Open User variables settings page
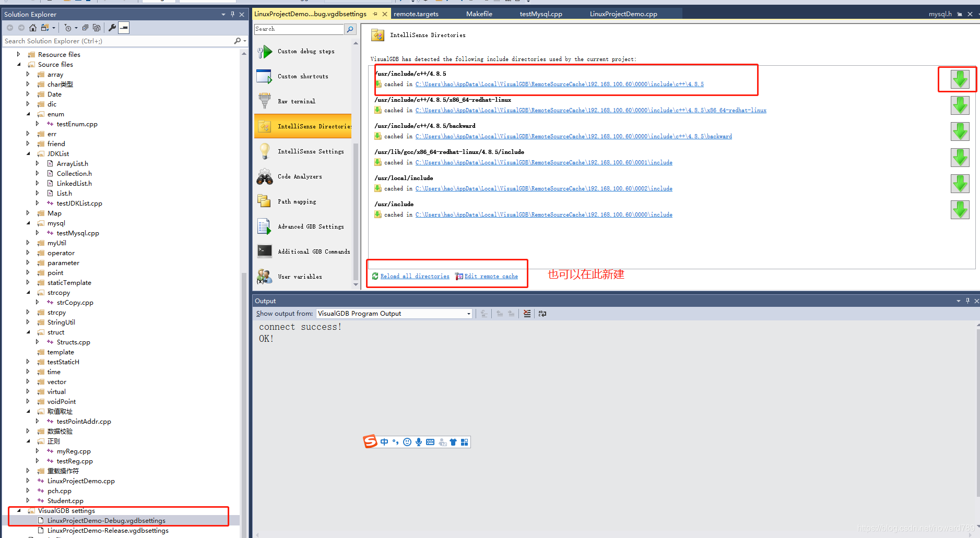This screenshot has height=538, width=980. [303, 277]
